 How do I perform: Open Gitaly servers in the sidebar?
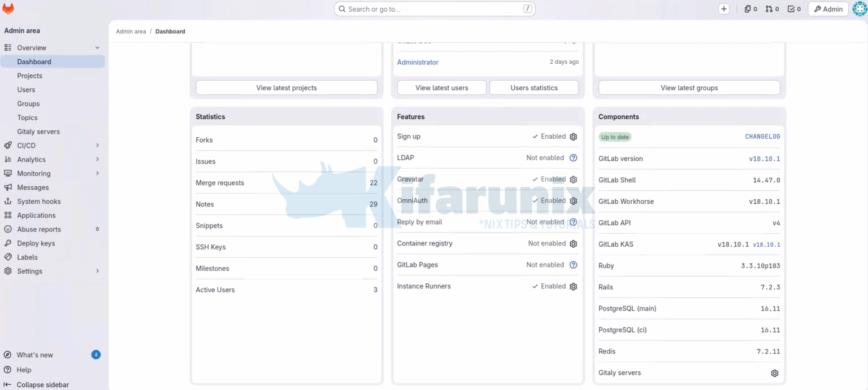coord(53,132)
